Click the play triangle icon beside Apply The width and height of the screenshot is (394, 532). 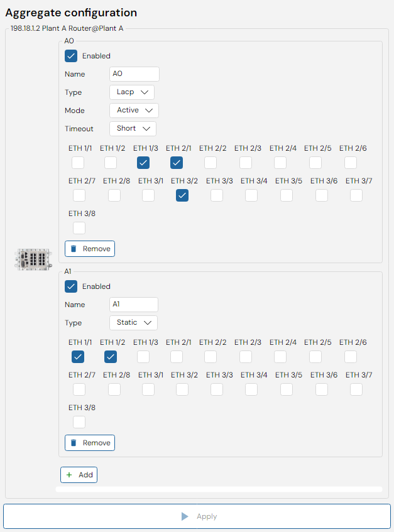point(185,516)
